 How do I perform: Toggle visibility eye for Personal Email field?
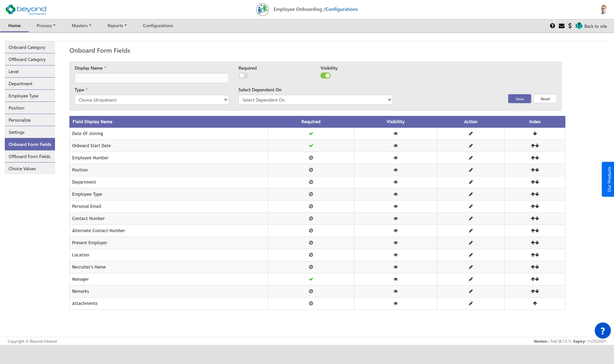click(395, 206)
